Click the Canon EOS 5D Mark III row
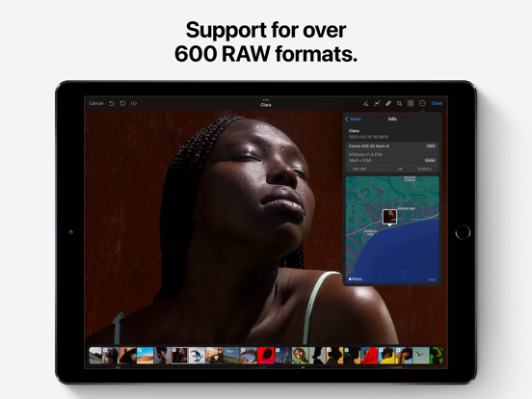 pos(392,146)
